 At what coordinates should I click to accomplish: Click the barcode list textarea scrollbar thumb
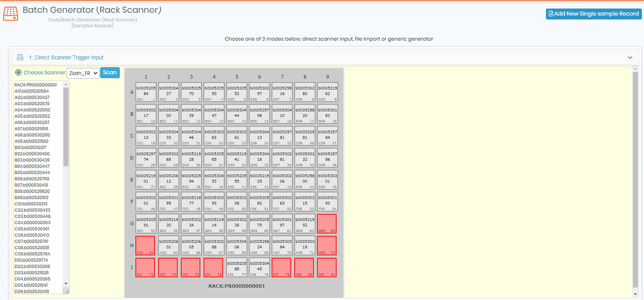point(66,127)
